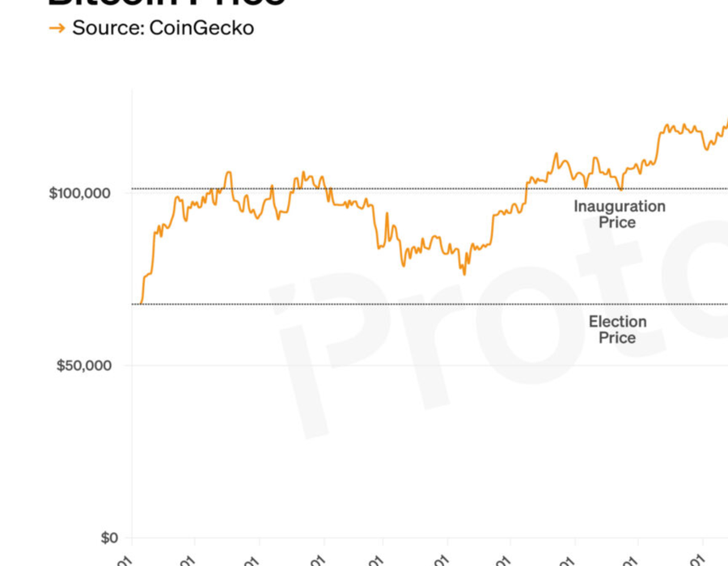Select the $50,000 y-axis label
Screen dimensions: 728x566
pyautogui.click(x=83, y=365)
